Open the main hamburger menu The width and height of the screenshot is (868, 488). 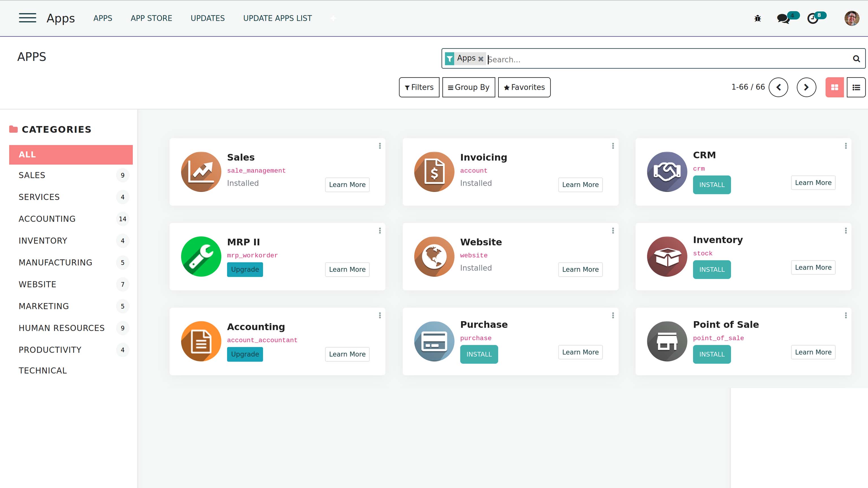[x=27, y=18]
